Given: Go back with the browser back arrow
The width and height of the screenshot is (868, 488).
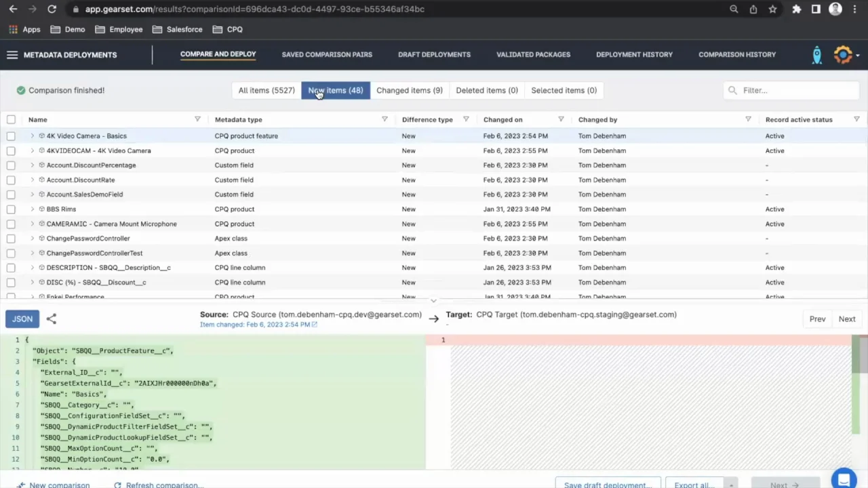Looking at the screenshot, I should point(13,9).
